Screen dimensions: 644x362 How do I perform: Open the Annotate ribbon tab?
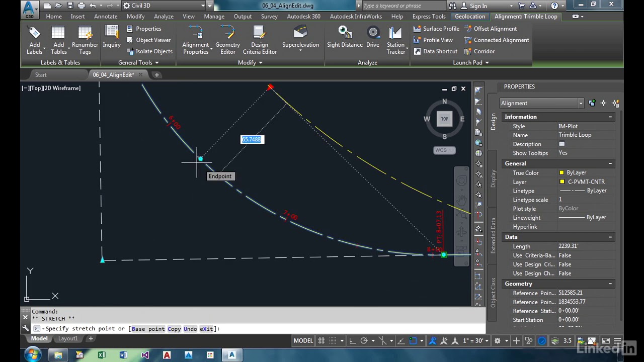click(106, 16)
